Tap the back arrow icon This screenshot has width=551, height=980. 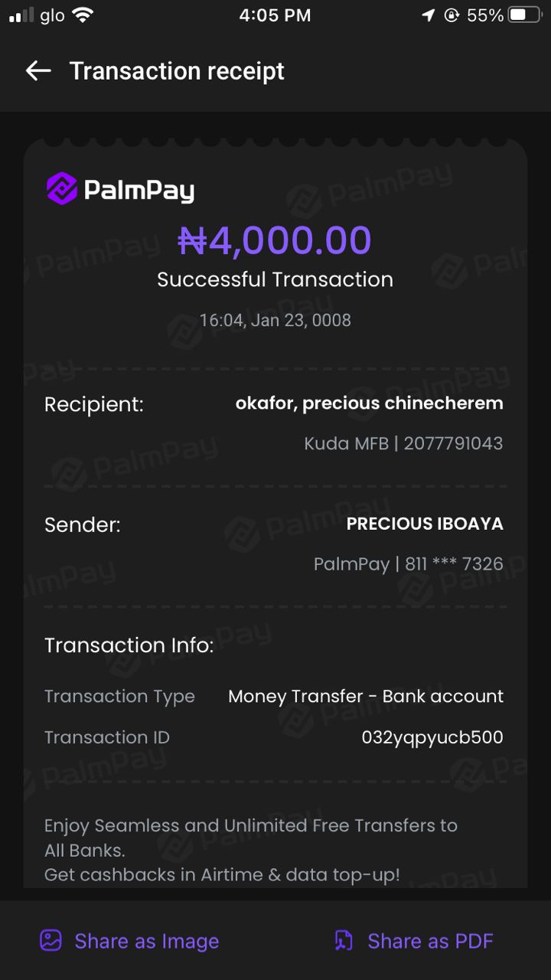coord(38,71)
